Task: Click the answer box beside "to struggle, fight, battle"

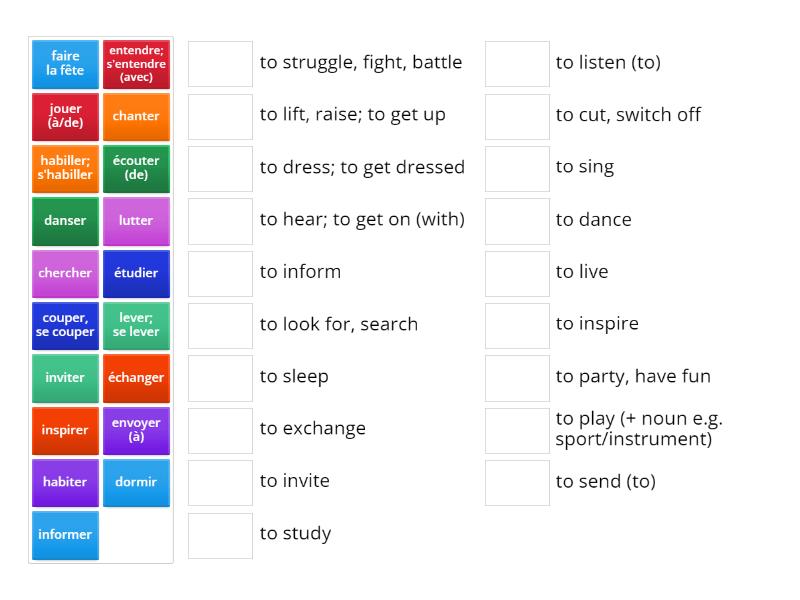Action: (220, 62)
